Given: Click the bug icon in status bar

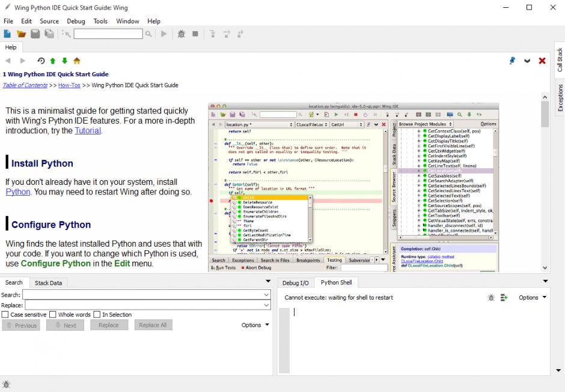Looking at the screenshot, I should click(6, 384).
